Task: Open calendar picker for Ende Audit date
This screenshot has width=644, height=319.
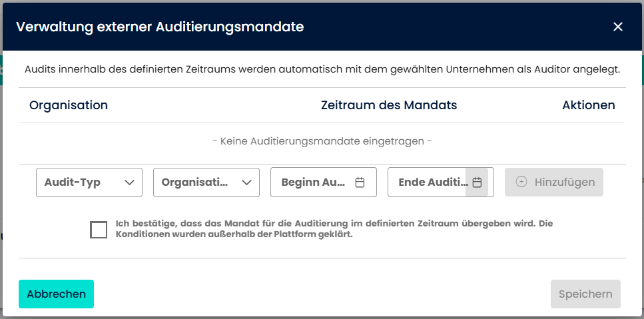Action: coord(477,182)
